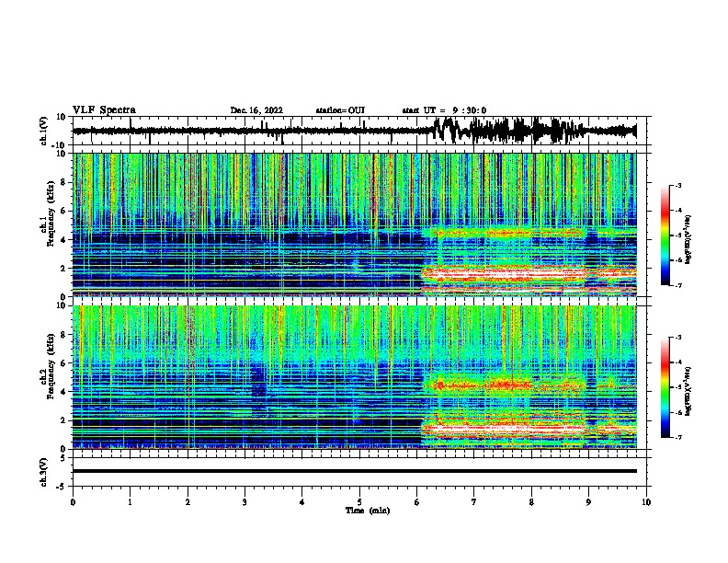Screen dimensions: 728x563
Task: Click the flat ch.3 voltage trace line
Action: [354, 471]
